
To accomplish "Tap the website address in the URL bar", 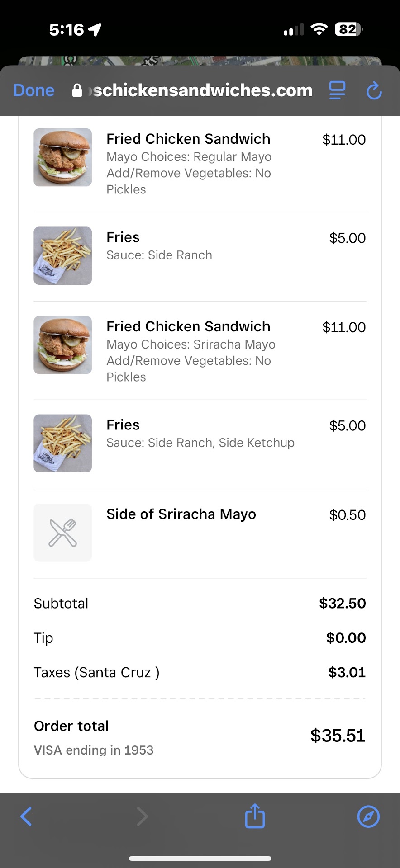I will [x=202, y=90].
